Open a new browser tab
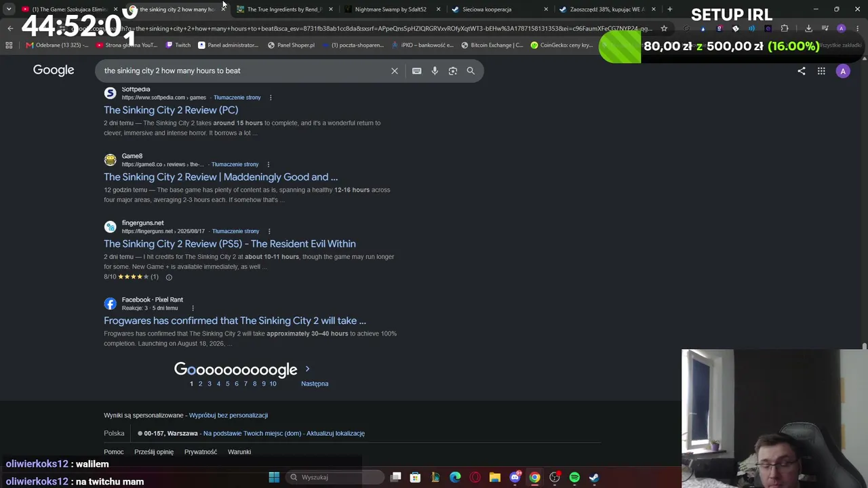Viewport: 868px width, 488px height. (670, 9)
